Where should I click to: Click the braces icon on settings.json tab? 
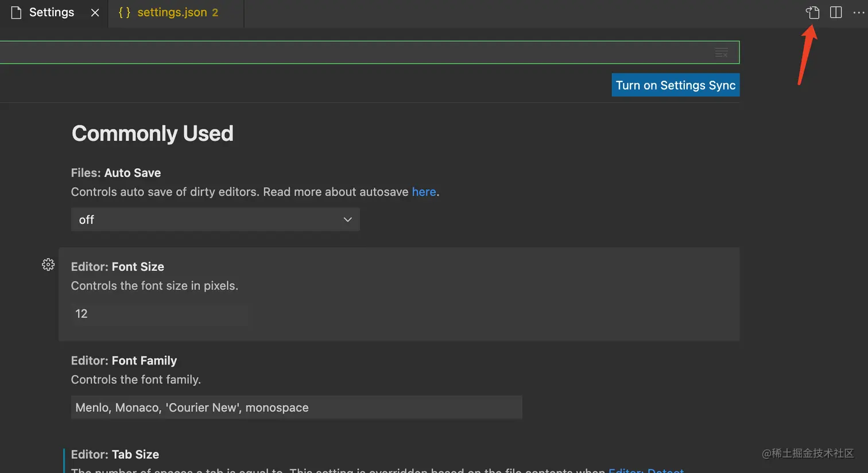(124, 13)
